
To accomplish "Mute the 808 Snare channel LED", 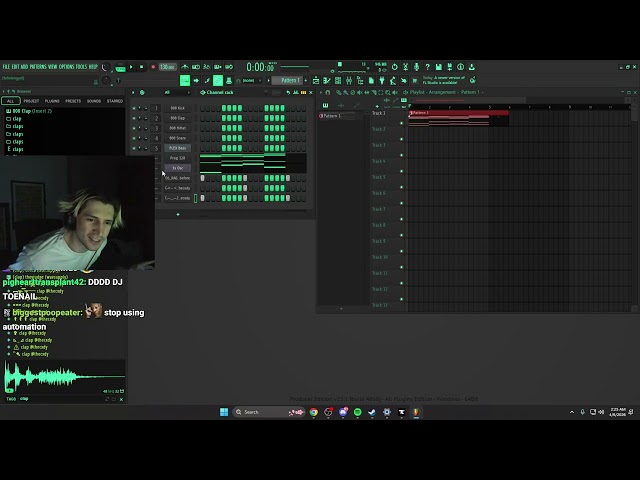I will pyautogui.click(x=133, y=138).
